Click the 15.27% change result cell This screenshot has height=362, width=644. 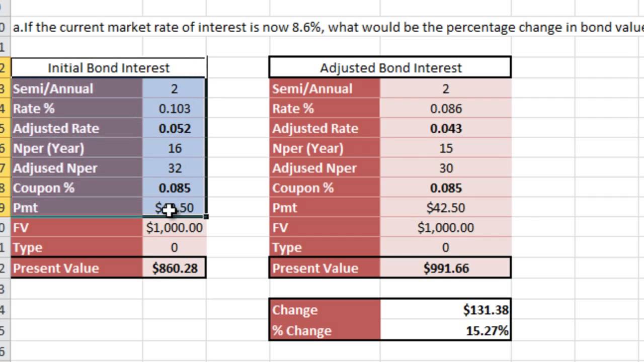446,331
